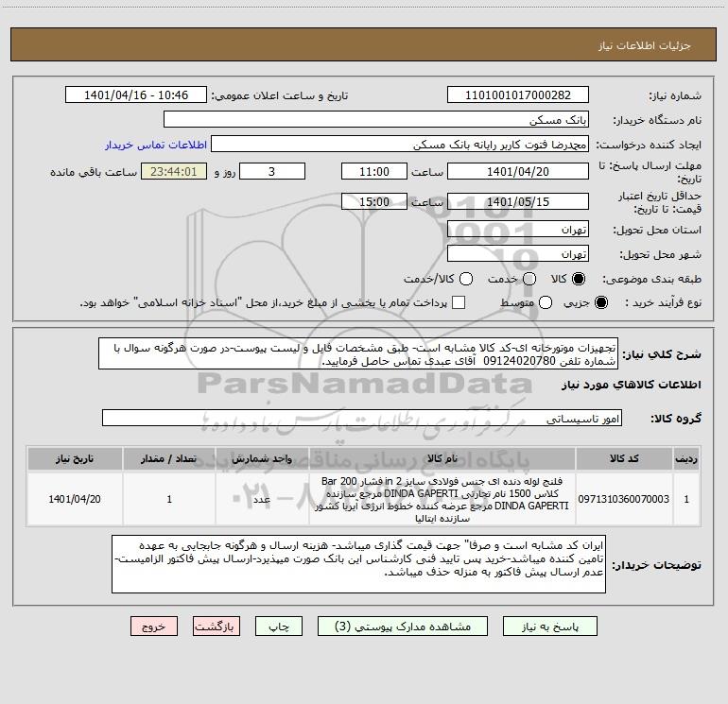Click the need number field 1101001017000282
The width and height of the screenshot is (728, 704).
(x=518, y=94)
